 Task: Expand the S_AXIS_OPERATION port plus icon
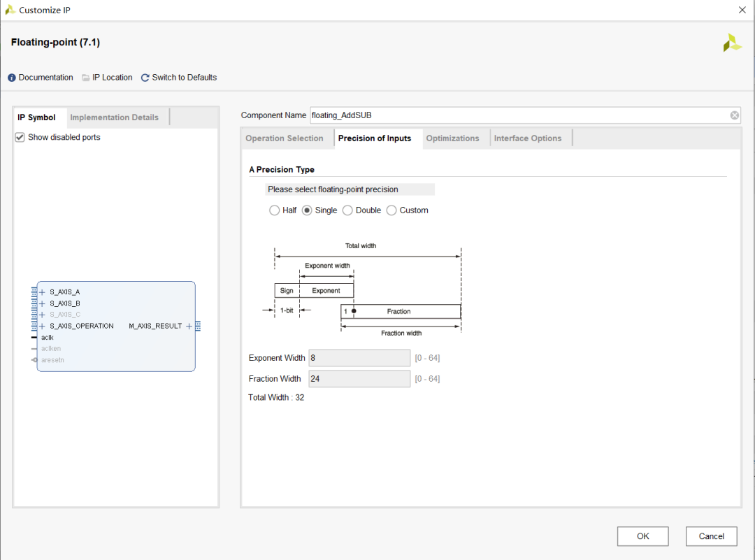pos(43,326)
